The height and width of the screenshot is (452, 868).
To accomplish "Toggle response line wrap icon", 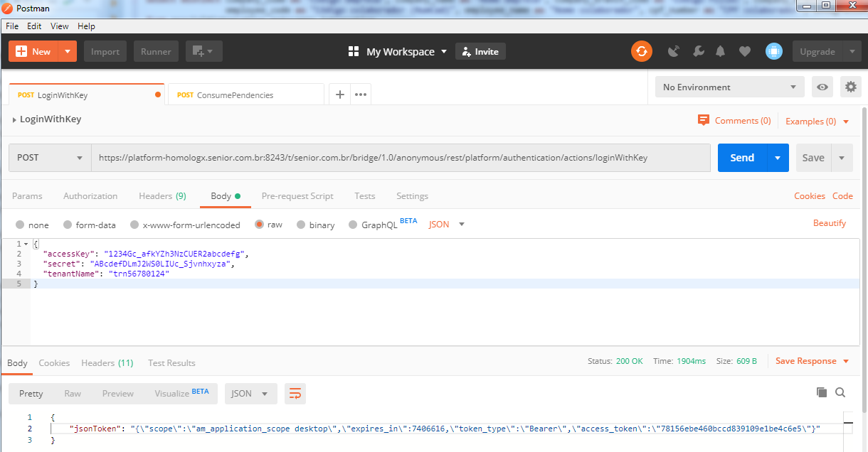I will (x=295, y=393).
